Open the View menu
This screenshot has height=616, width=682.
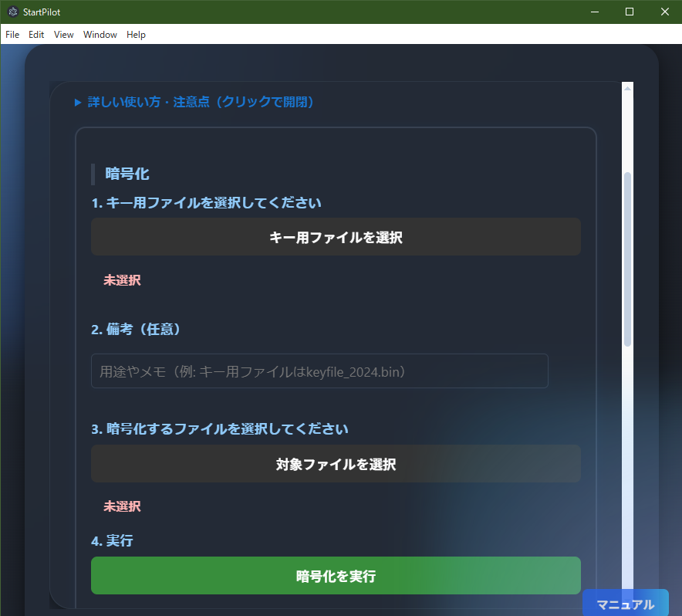[63, 34]
